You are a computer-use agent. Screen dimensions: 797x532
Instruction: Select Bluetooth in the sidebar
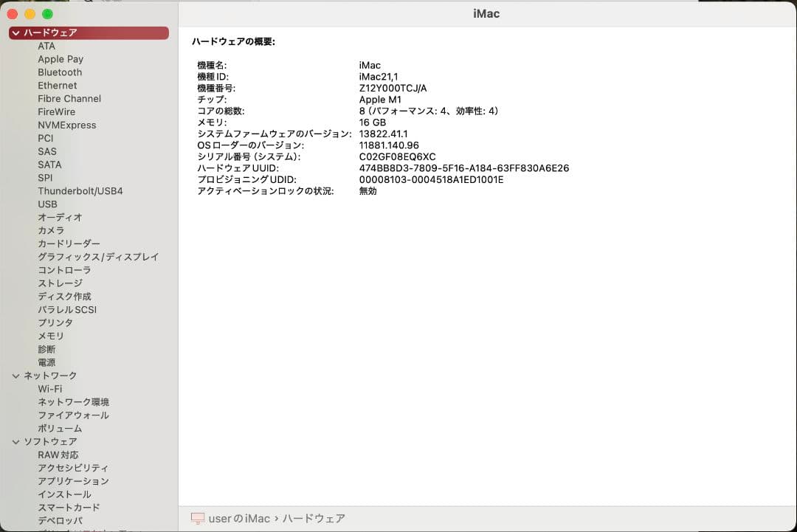(x=60, y=72)
